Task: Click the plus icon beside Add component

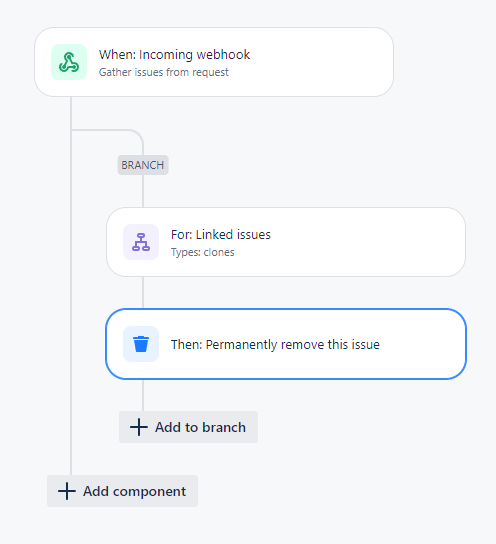Action: point(67,491)
